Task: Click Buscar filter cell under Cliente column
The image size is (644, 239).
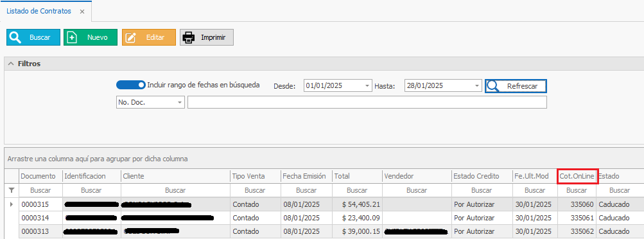Action: pyautogui.click(x=175, y=190)
